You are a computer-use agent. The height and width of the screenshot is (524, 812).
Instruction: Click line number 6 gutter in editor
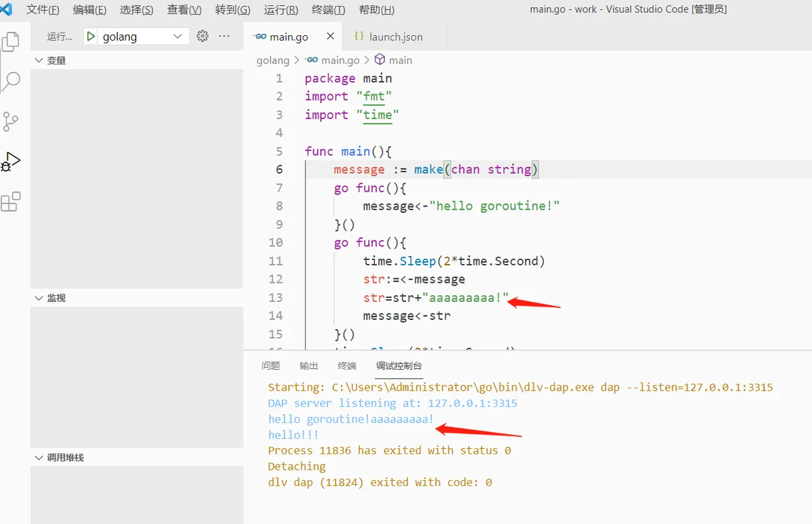(x=279, y=169)
